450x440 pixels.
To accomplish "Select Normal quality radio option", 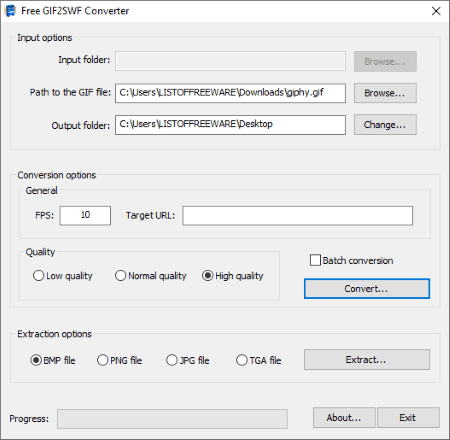I will pyautogui.click(x=150, y=276).
